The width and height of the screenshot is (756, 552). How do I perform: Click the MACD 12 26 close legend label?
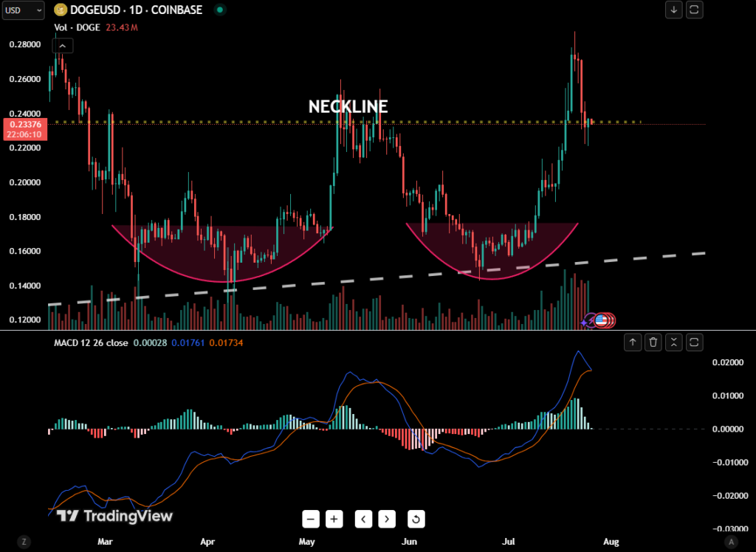91,342
